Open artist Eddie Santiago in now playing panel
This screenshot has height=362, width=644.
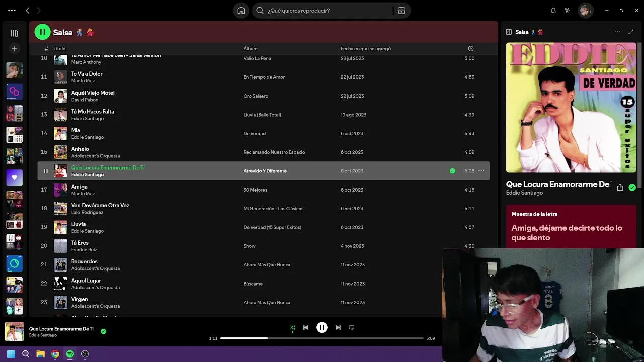(x=524, y=193)
